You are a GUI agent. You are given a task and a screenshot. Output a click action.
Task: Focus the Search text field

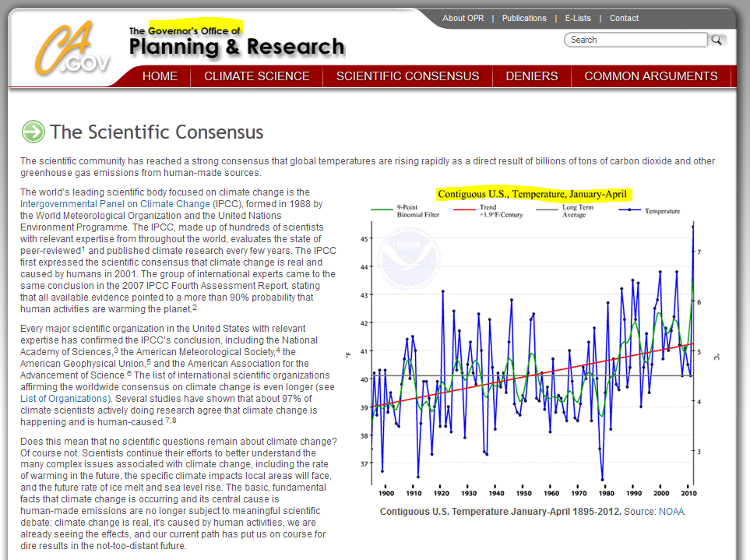tap(636, 40)
